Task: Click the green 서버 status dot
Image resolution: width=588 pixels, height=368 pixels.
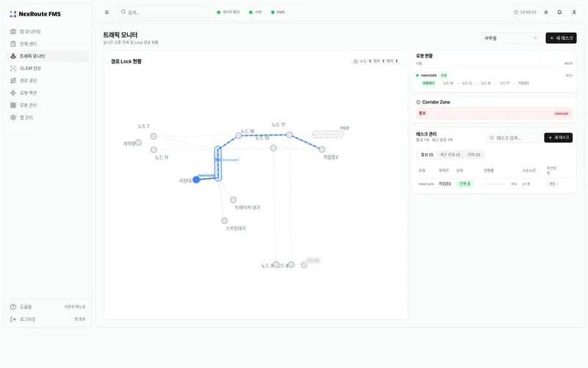Action: click(x=251, y=13)
